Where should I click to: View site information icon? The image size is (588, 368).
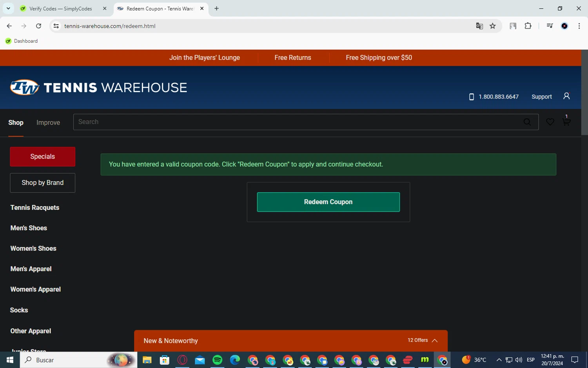[56, 26]
